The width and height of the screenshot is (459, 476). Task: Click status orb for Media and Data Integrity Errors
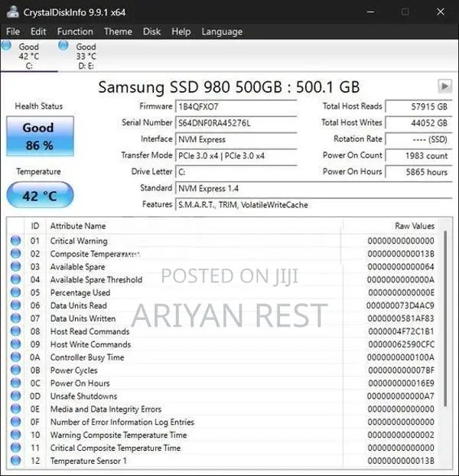point(16,409)
